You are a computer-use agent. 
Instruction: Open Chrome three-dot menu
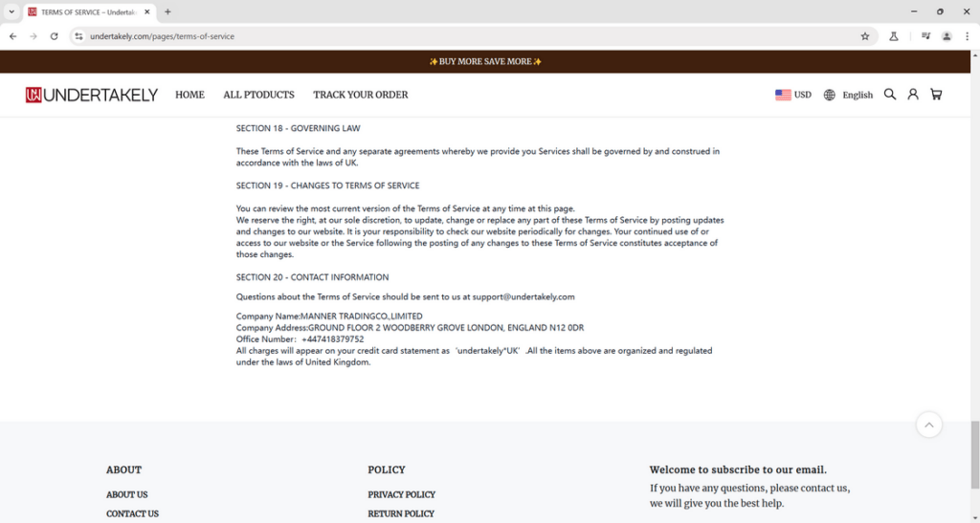pyautogui.click(x=967, y=36)
